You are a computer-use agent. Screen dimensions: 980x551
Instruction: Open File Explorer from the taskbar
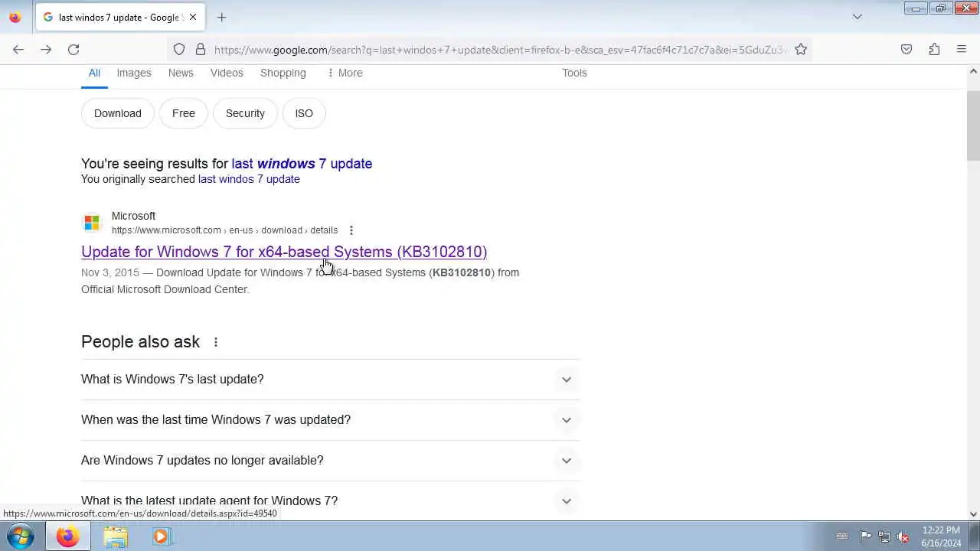click(116, 536)
